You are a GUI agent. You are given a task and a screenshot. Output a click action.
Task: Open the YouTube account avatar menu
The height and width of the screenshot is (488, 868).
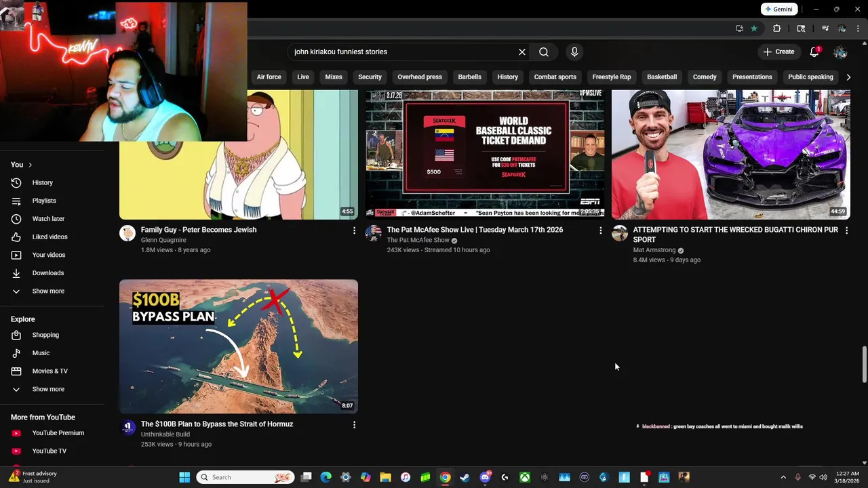(x=840, y=52)
